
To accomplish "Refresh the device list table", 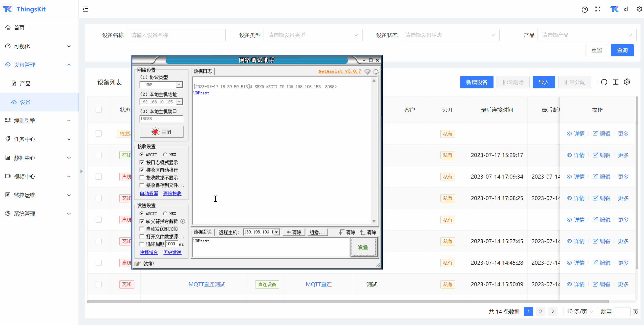I will pyautogui.click(x=604, y=82).
